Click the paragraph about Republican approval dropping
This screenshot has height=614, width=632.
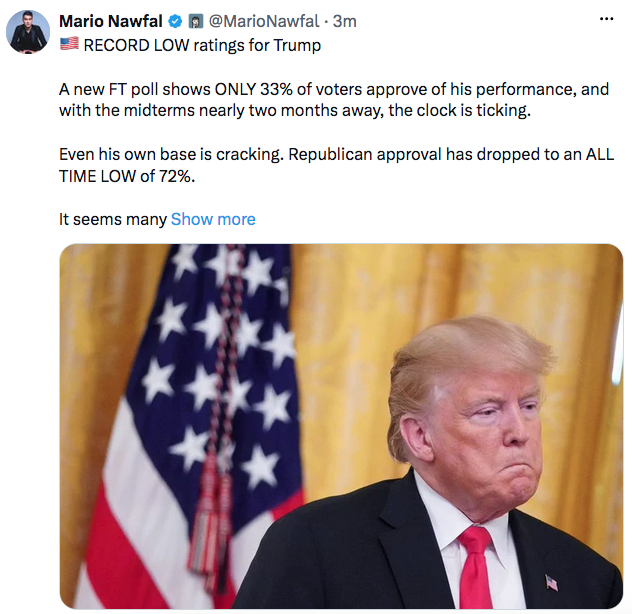click(336, 165)
